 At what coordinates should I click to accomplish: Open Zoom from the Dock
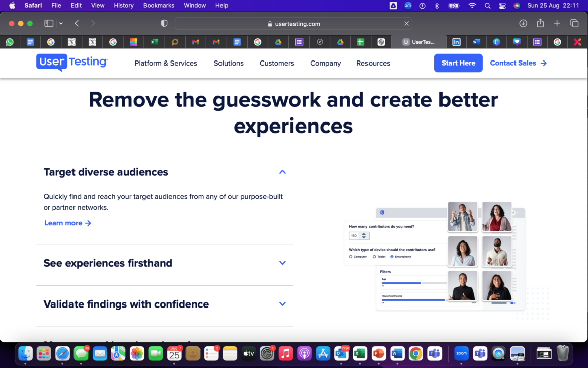pos(461,354)
